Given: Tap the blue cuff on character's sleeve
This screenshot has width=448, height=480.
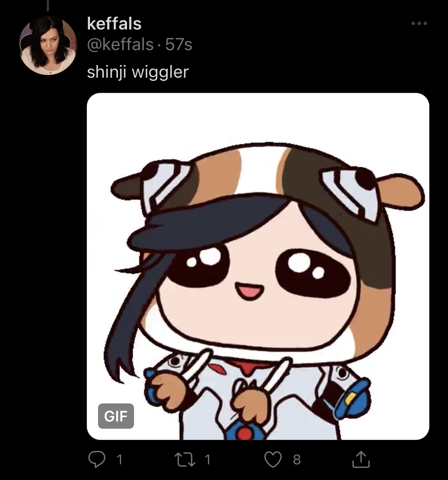Looking at the screenshot, I should tap(352, 398).
